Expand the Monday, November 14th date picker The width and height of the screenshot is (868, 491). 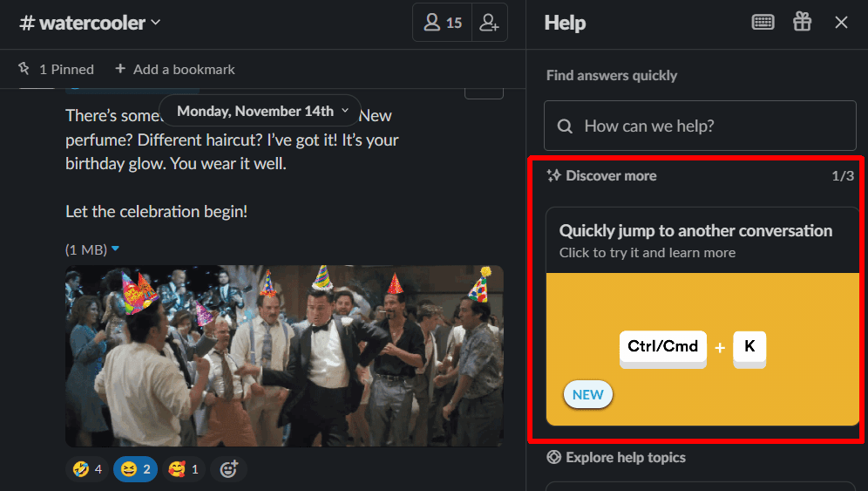(x=260, y=111)
